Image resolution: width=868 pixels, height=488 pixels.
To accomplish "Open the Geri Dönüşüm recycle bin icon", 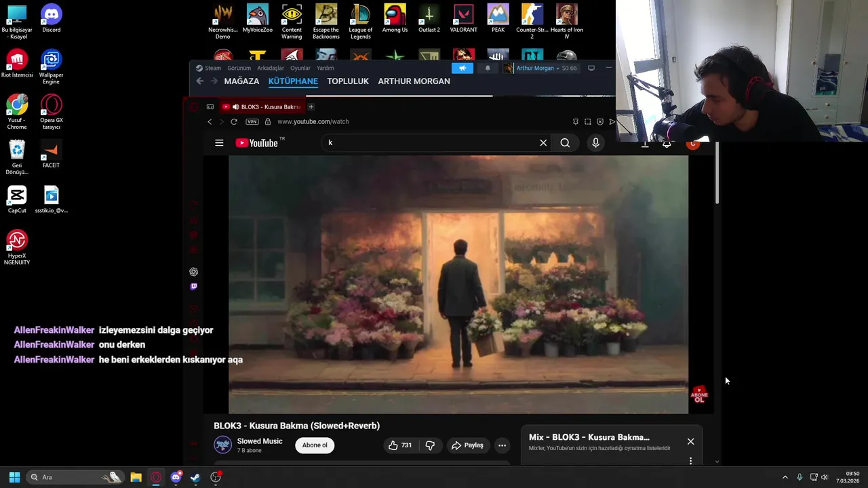I will coord(17,157).
